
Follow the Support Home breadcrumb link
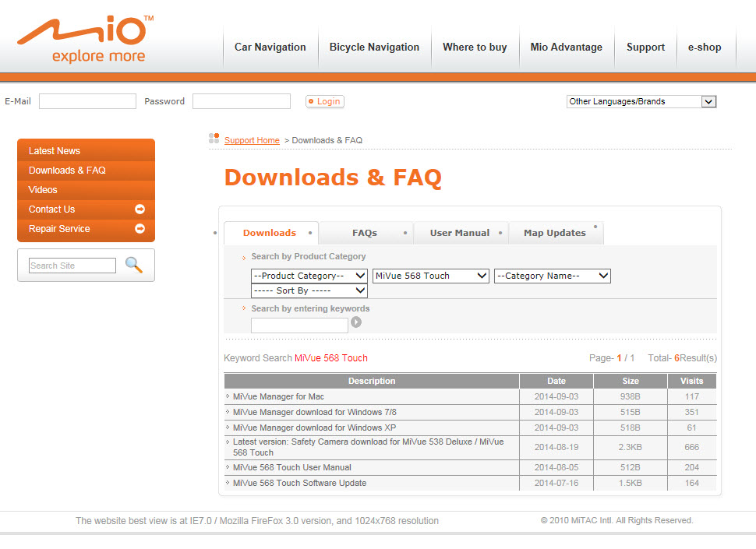(252, 140)
